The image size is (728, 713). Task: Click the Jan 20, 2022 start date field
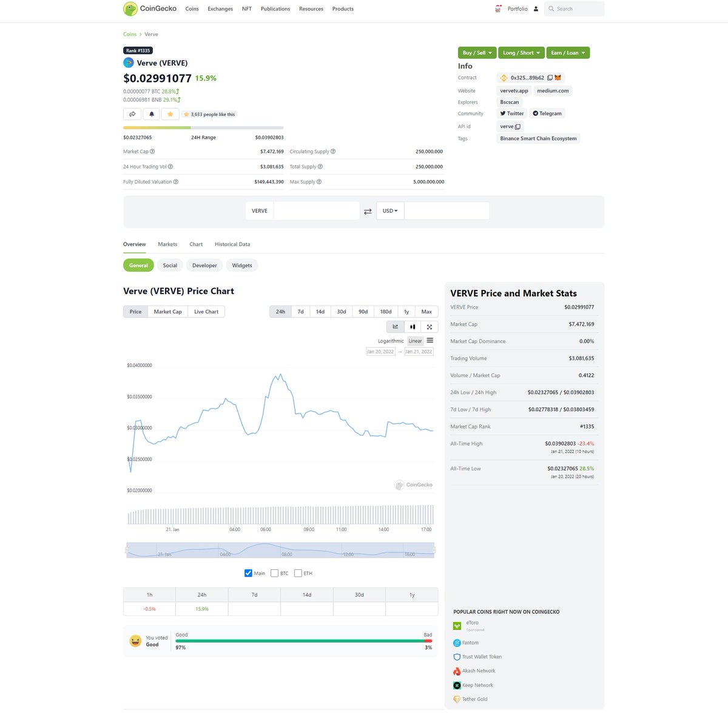(380, 352)
